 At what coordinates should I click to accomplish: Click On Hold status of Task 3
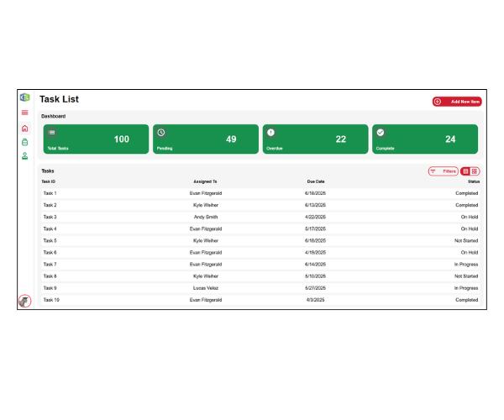click(x=470, y=217)
